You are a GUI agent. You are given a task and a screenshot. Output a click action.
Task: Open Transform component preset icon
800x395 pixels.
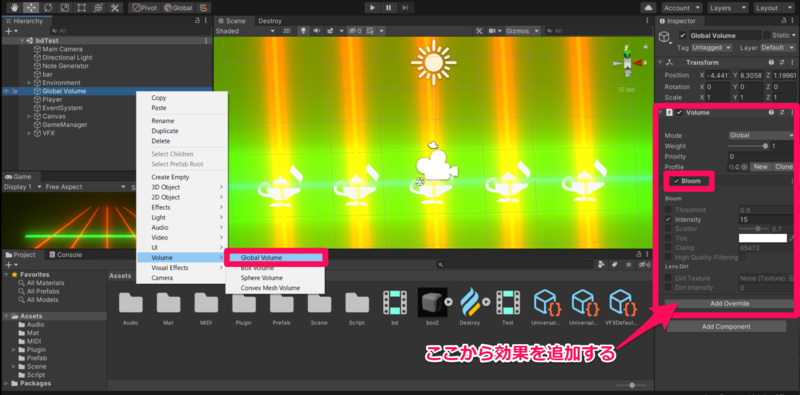782,62
